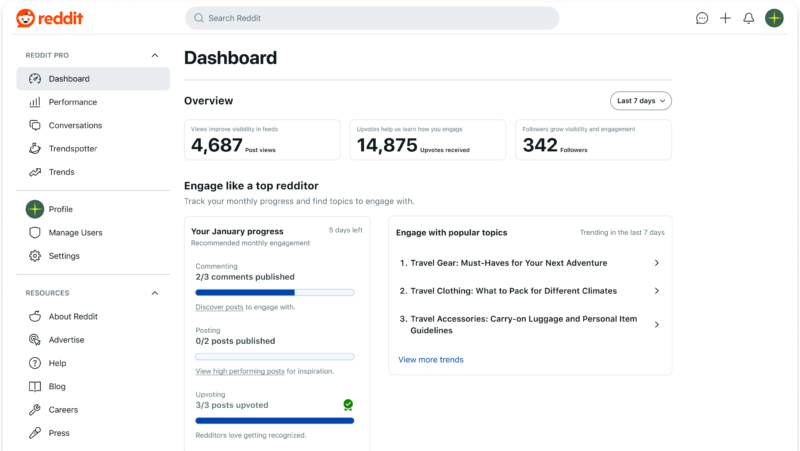The width and height of the screenshot is (800, 451).
Task: Click the search magnifier icon
Action: [x=198, y=18]
